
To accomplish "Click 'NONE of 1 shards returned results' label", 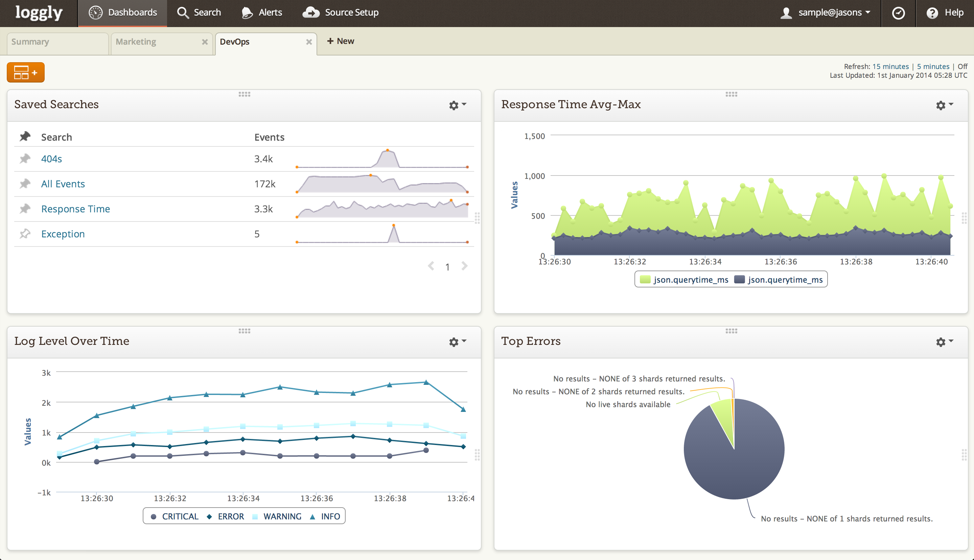I will [x=847, y=519].
